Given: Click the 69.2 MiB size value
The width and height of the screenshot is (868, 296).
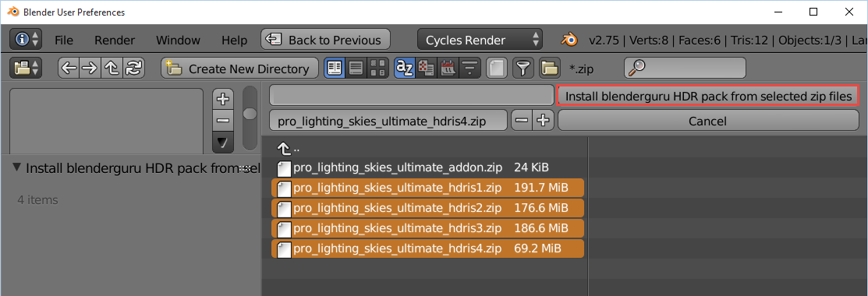Looking at the screenshot, I should (x=537, y=248).
